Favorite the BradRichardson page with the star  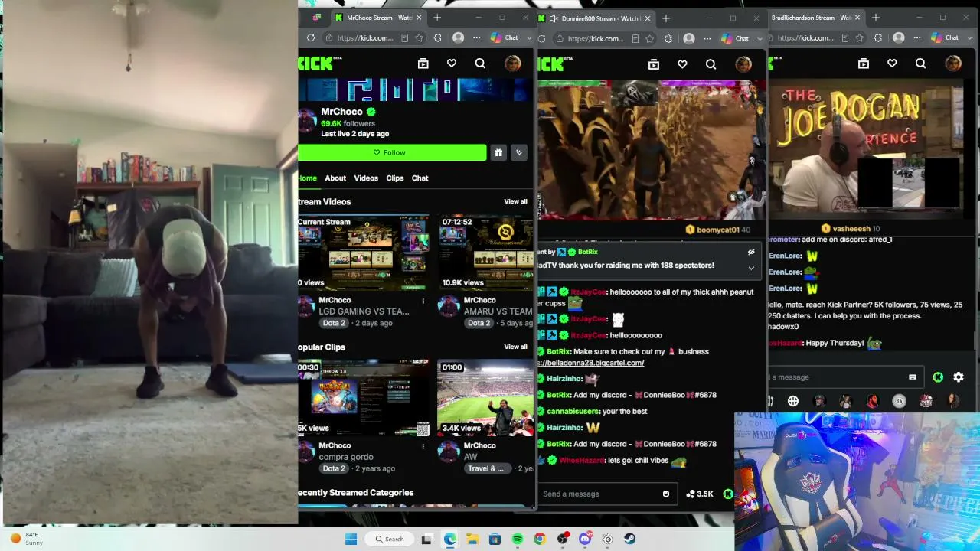tap(859, 37)
